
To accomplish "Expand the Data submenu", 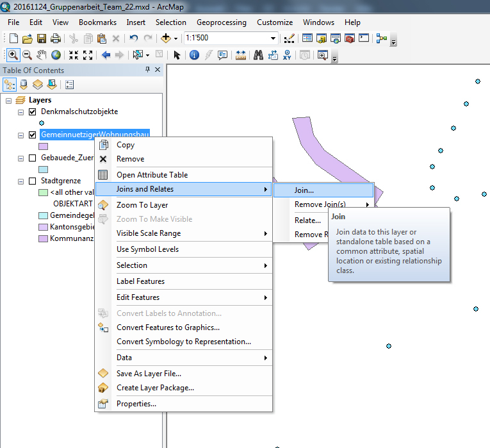I will (192, 358).
